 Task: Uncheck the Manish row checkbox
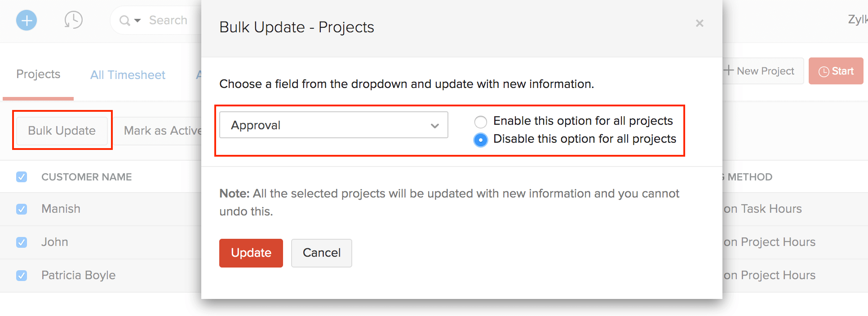point(22,209)
